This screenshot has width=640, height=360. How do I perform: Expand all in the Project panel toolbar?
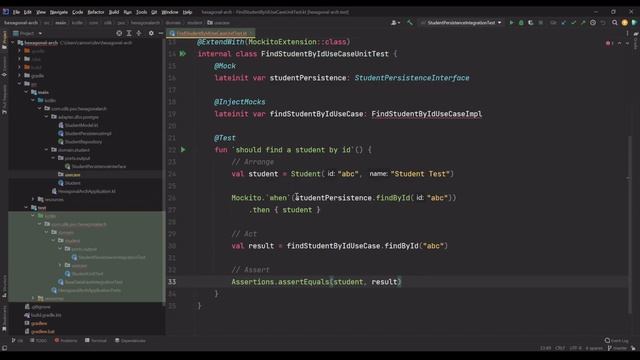coord(129,33)
